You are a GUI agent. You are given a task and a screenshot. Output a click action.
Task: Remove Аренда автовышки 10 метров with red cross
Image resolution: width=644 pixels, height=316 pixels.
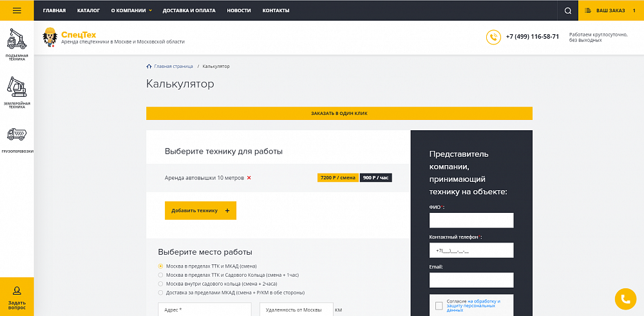pos(249,178)
